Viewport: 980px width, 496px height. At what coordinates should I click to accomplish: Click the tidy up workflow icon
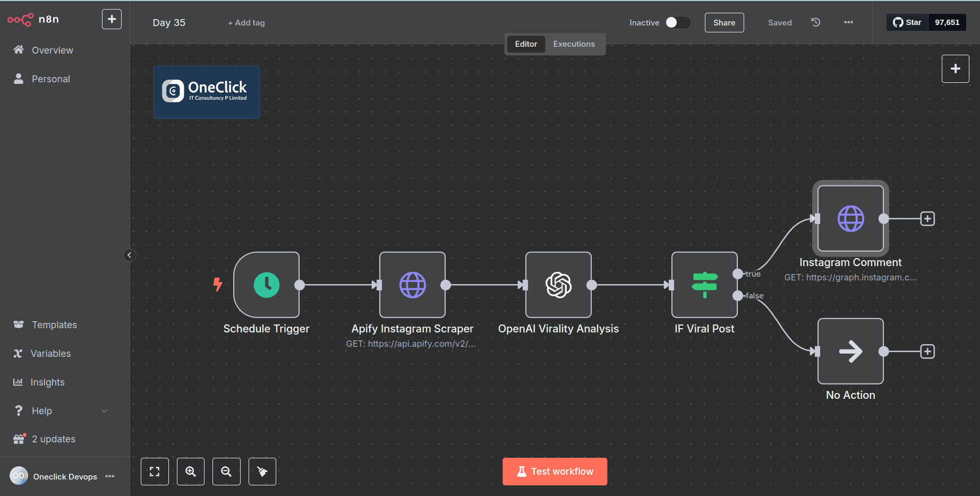click(262, 472)
